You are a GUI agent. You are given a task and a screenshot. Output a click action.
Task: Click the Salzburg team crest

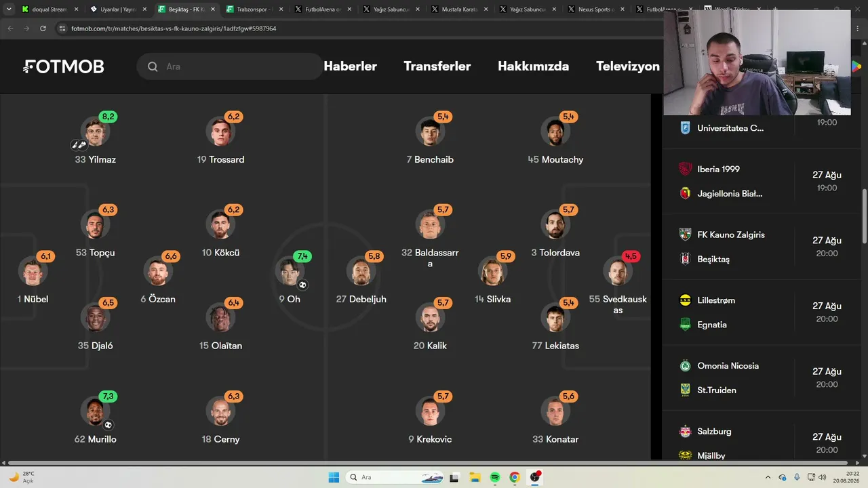[685, 431]
